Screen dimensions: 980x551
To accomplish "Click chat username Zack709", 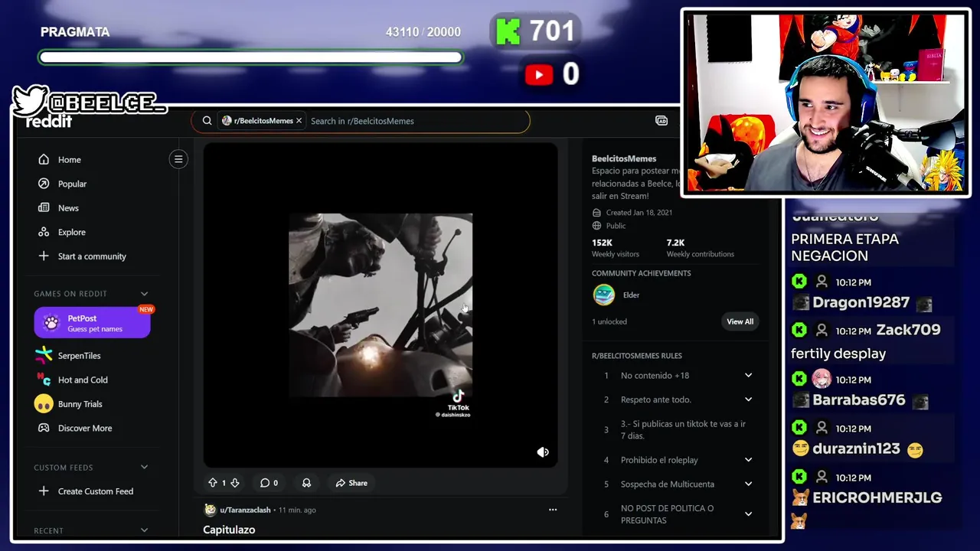I will (x=908, y=330).
